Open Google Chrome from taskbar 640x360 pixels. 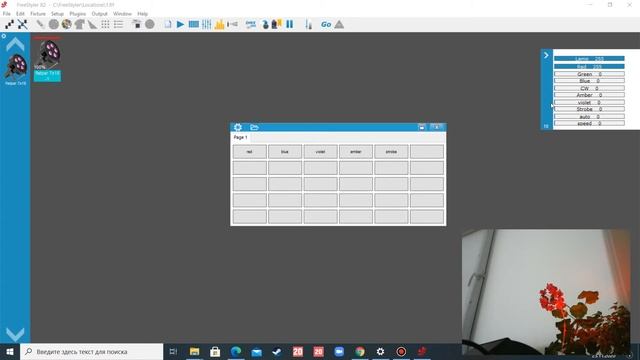pyautogui.click(x=360, y=351)
